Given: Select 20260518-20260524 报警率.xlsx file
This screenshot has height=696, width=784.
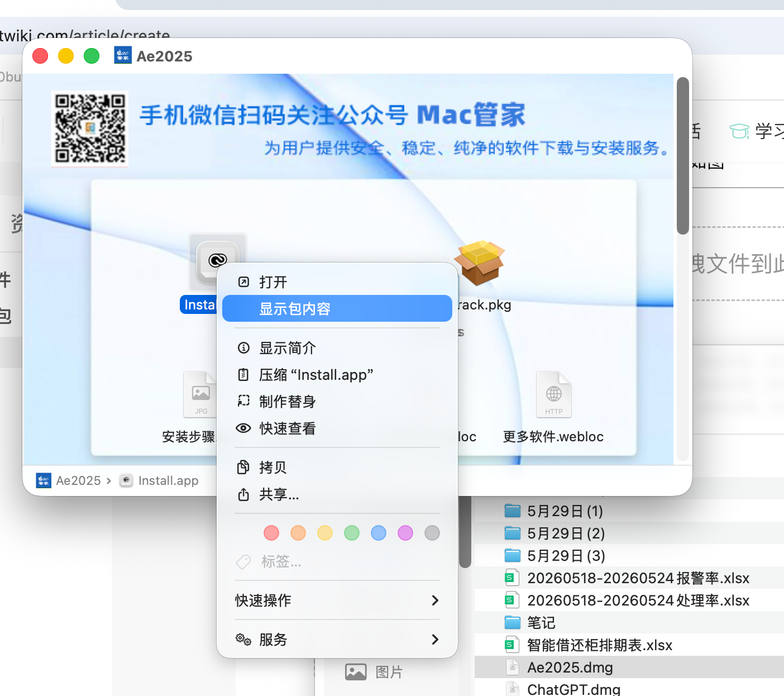Looking at the screenshot, I should click(629, 578).
